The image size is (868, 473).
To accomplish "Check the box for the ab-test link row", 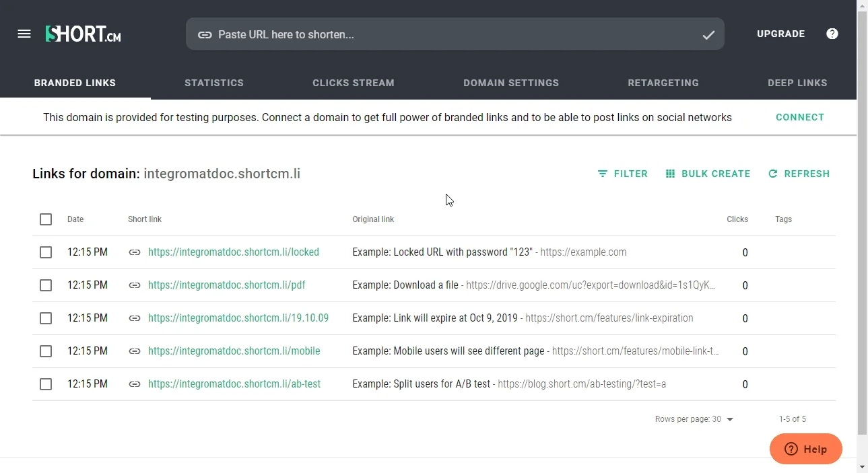I will coord(46,384).
